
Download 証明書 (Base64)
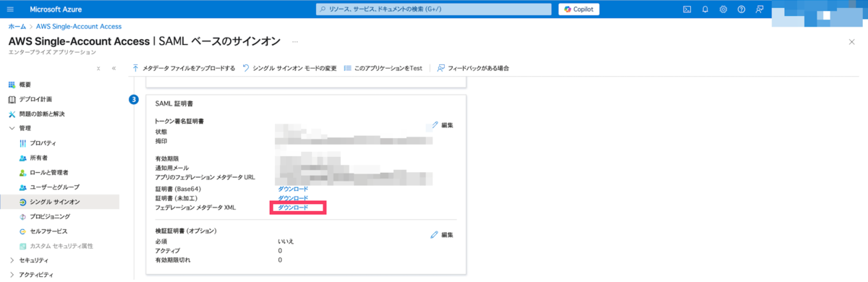coord(293,189)
